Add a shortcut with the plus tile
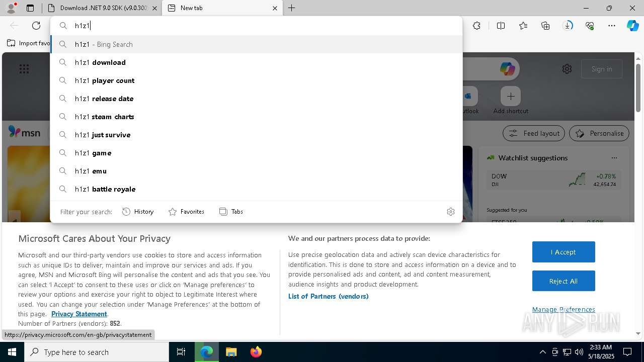This screenshot has height=362, width=644. (511, 96)
